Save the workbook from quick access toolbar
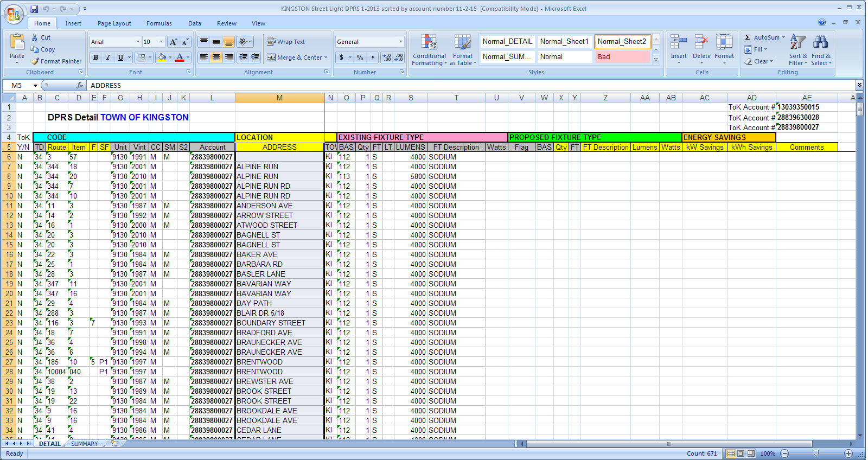The height and width of the screenshot is (460, 868). pos(34,9)
